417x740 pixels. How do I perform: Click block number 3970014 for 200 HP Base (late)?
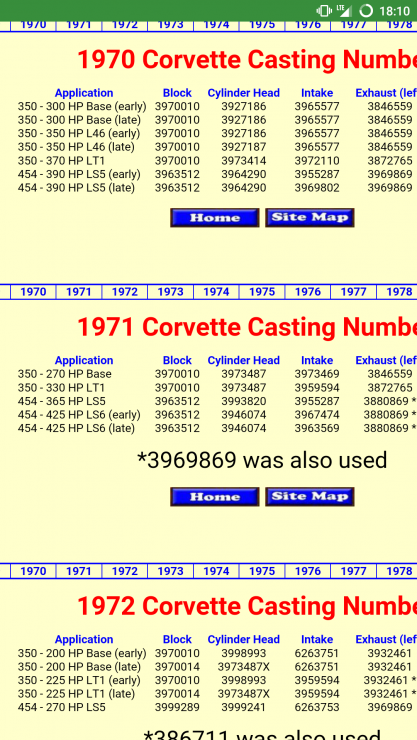[x=177, y=667]
